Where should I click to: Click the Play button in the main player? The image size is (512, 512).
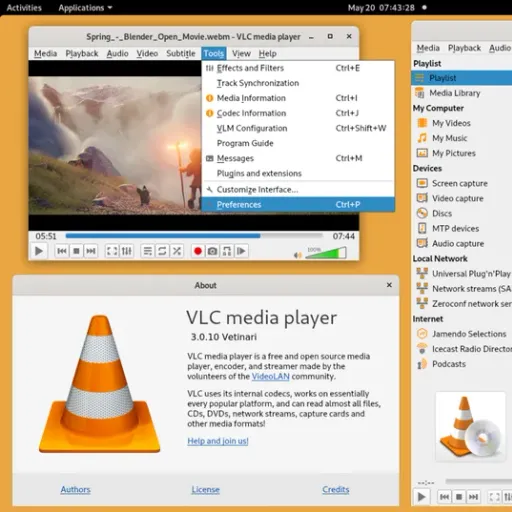tap(39, 251)
